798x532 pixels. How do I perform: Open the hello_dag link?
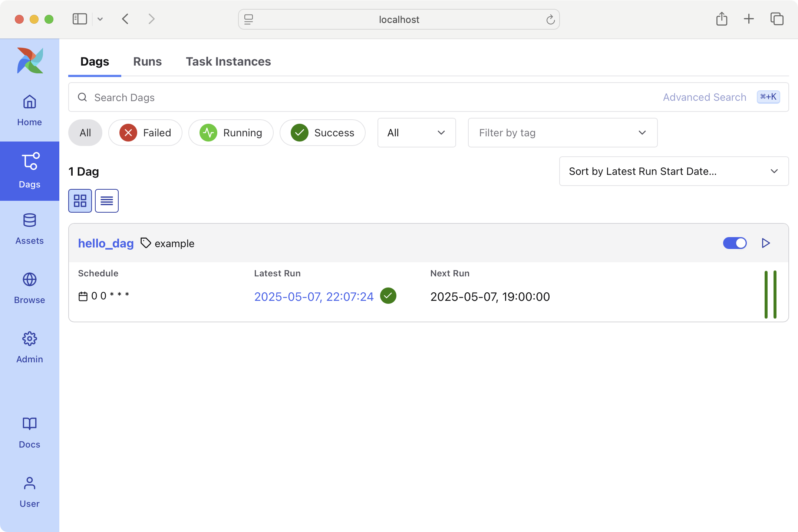tap(106, 243)
